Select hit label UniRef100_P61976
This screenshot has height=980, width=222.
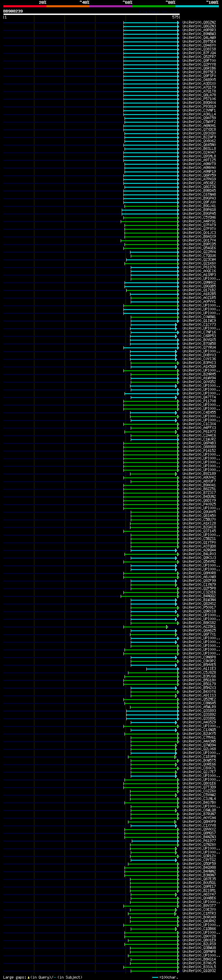tap(199, 267)
